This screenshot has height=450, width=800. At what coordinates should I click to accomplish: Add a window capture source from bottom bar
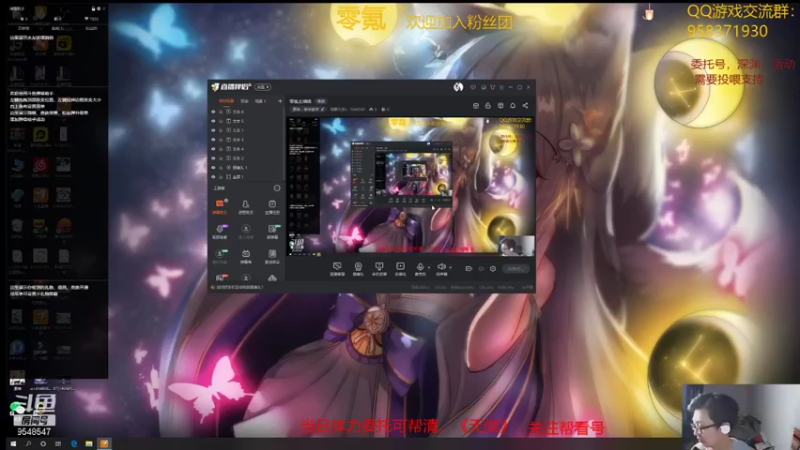[x=337, y=269]
